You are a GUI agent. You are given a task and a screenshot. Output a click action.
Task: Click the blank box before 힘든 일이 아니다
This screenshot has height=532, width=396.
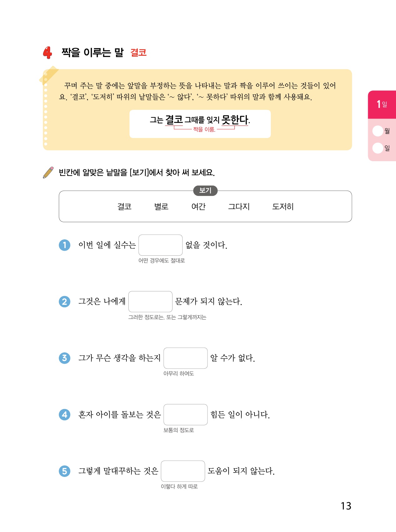[185, 415]
